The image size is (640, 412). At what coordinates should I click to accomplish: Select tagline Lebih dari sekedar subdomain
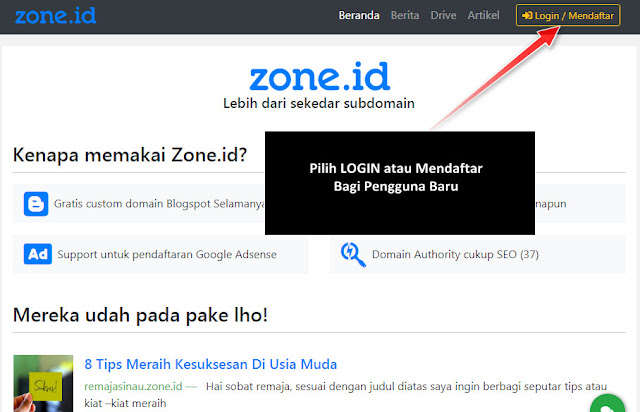coord(319,103)
